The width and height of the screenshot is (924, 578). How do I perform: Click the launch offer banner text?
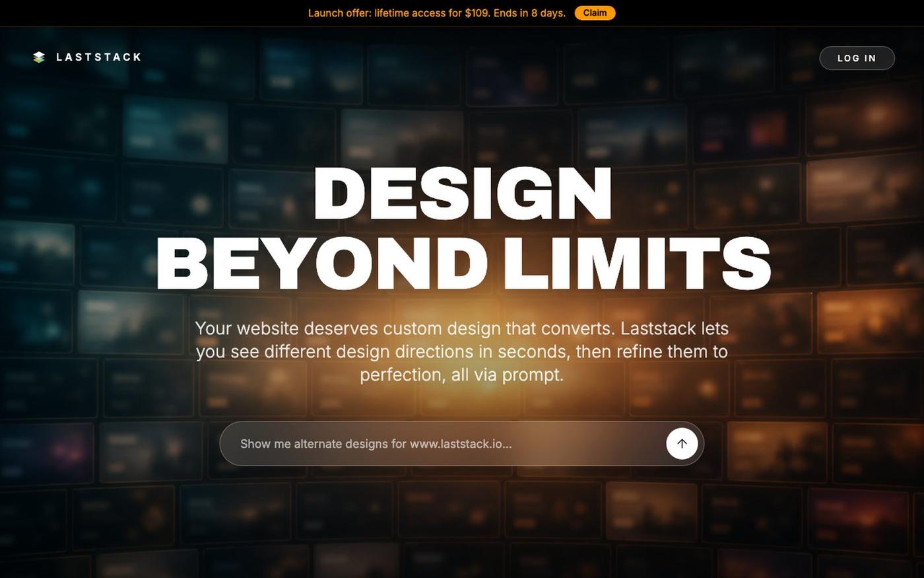pyautogui.click(x=437, y=13)
